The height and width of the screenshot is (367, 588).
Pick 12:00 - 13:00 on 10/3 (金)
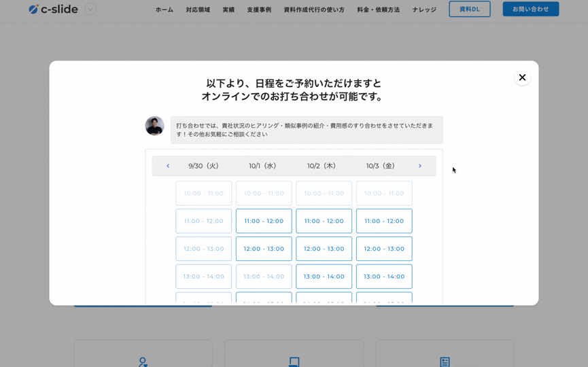(384, 249)
